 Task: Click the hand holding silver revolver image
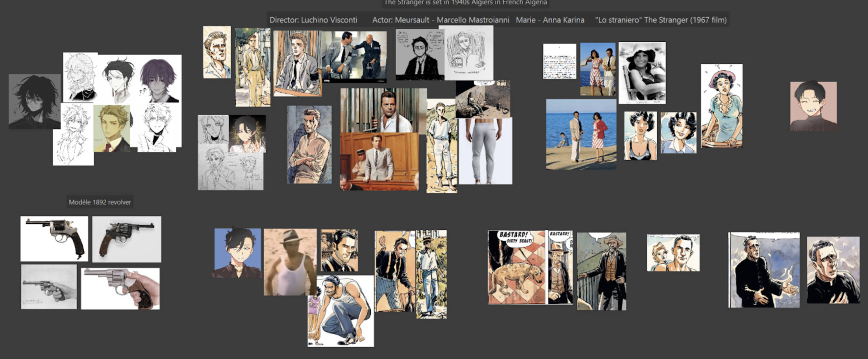tap(120, 289)
